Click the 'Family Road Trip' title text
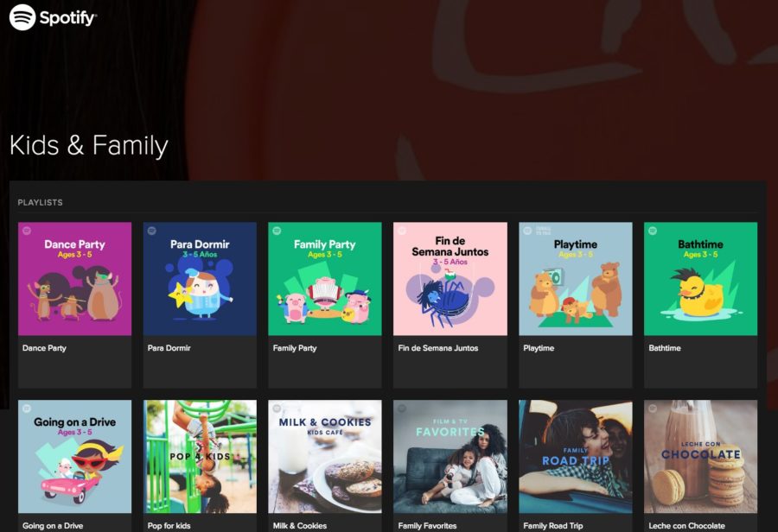Image resolution: width=778 pixels, height=532 pixels. pyautogui.click(x=552, y=526)
